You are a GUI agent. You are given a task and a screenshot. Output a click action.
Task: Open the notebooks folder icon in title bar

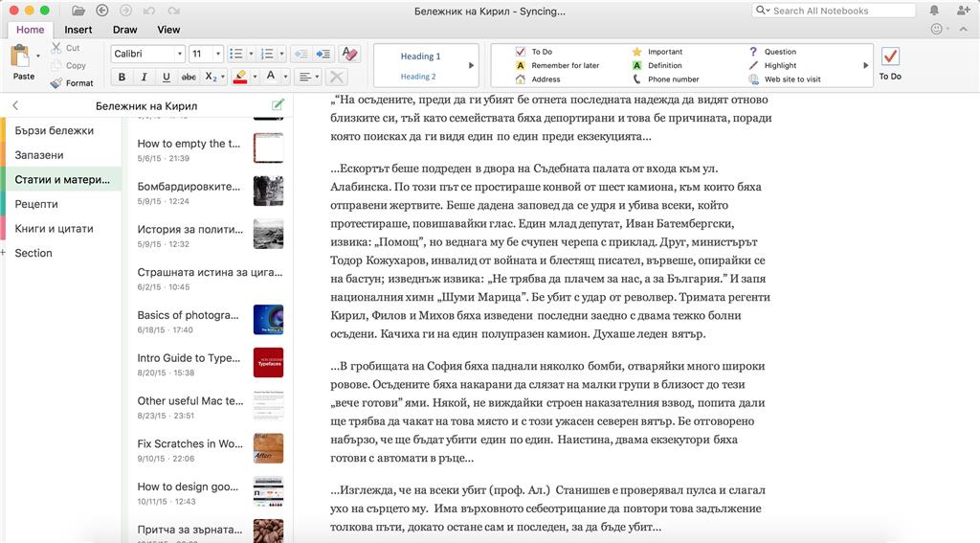[78, 11]
